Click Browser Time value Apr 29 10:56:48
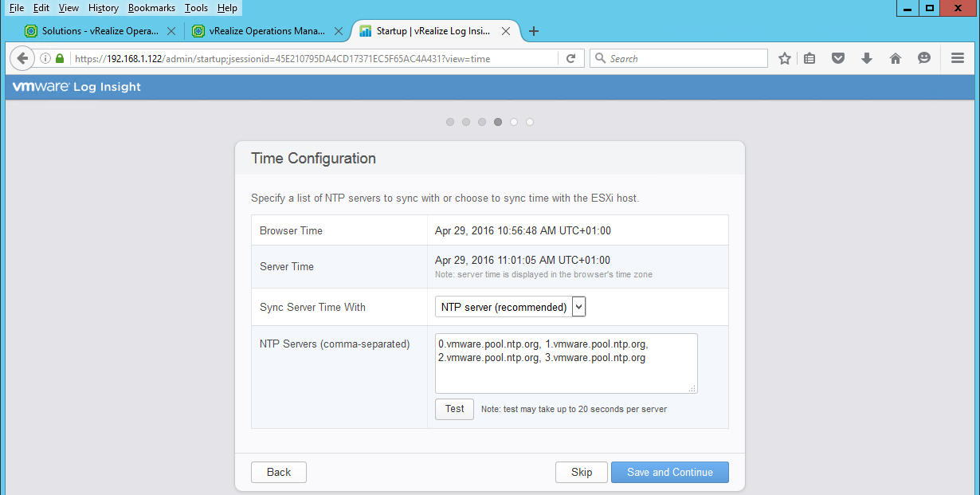 coord(523,230)
